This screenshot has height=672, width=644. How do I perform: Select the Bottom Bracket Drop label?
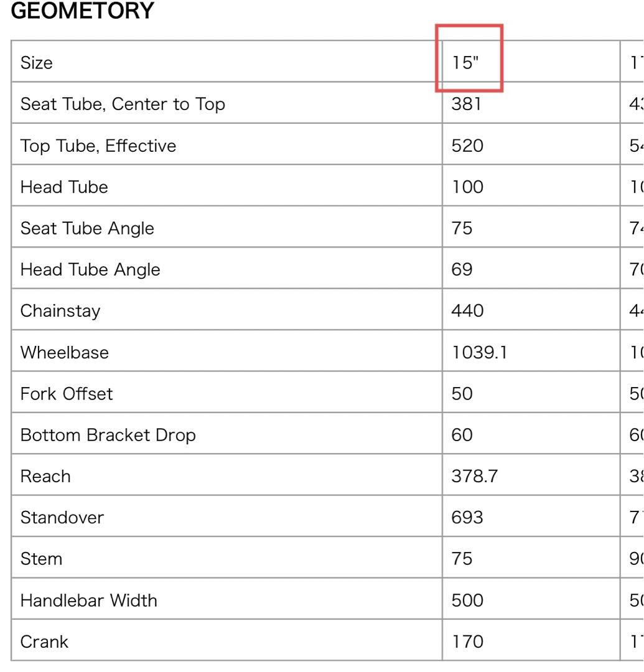point(108,435)
